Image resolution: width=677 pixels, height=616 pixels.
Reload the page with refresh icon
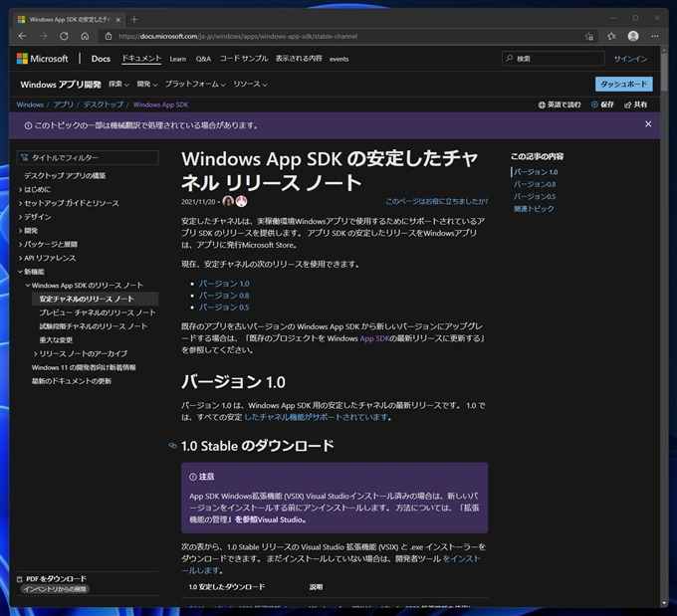click(x=64, y=36)
